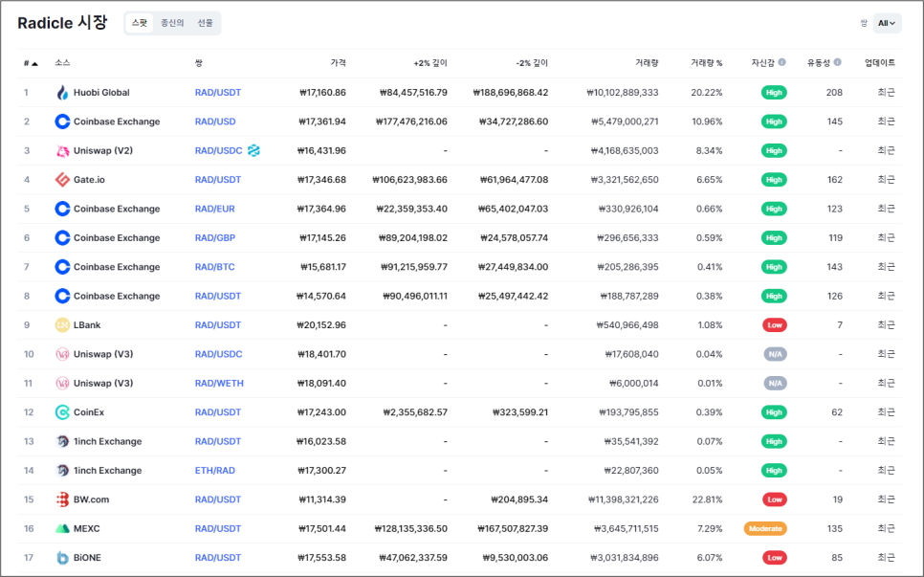
Task: Click the CoinEx logo icon
Action: click(x=62, y=412)
